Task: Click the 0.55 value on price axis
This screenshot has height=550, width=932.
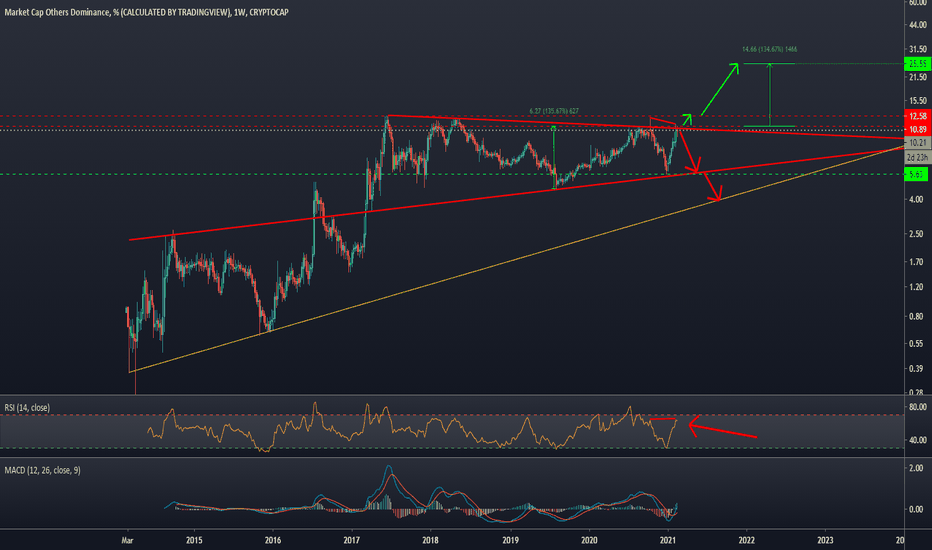Action: [x=916, y=343]
